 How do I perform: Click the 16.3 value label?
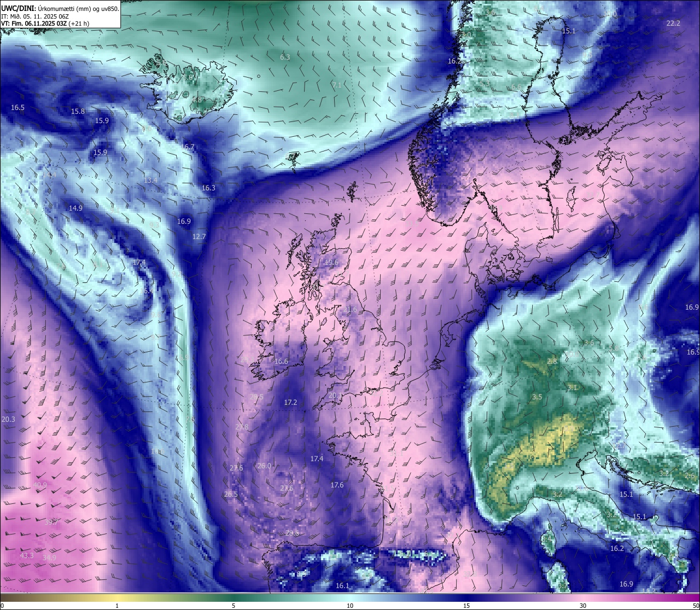[208, 188]
